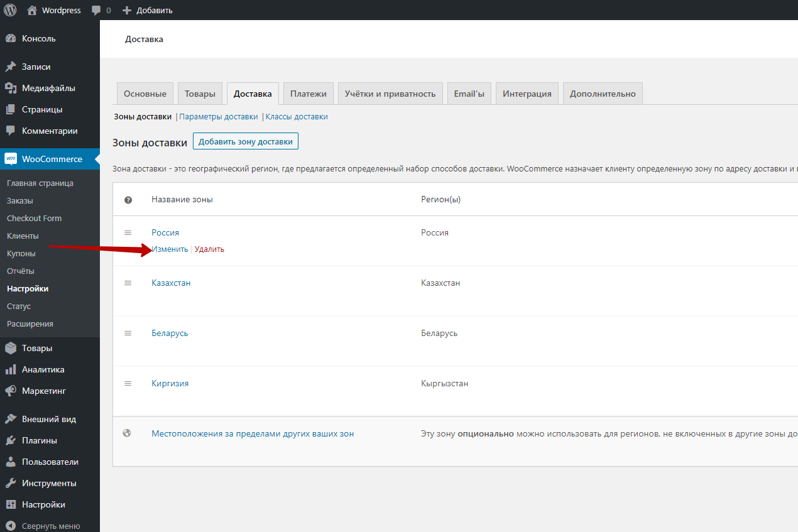Click the Пользователи user icon

(x=11, y=462)
